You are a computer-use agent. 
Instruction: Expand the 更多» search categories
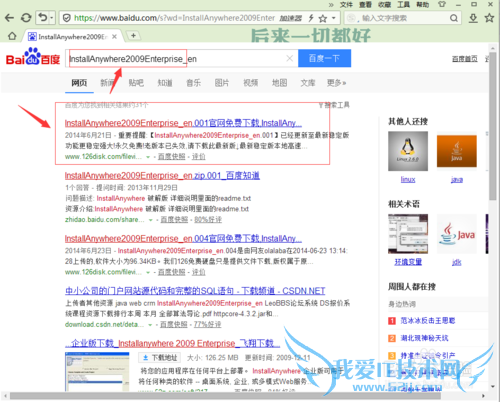pos(336,83)
